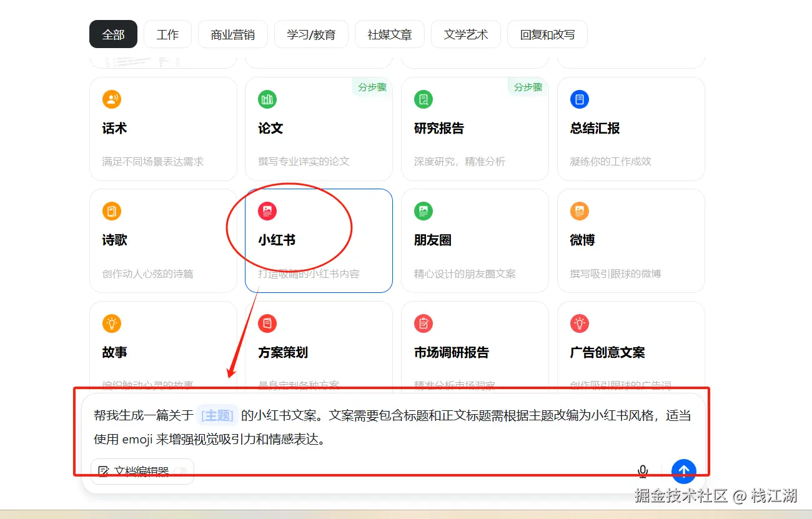Switch to the 全部 tab
The width and height of the screenshot is (812, 519).
(x=113, y=34)
